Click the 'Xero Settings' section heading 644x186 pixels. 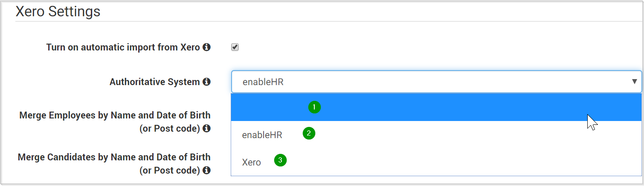pyautogui.click(x=58, y=11)
